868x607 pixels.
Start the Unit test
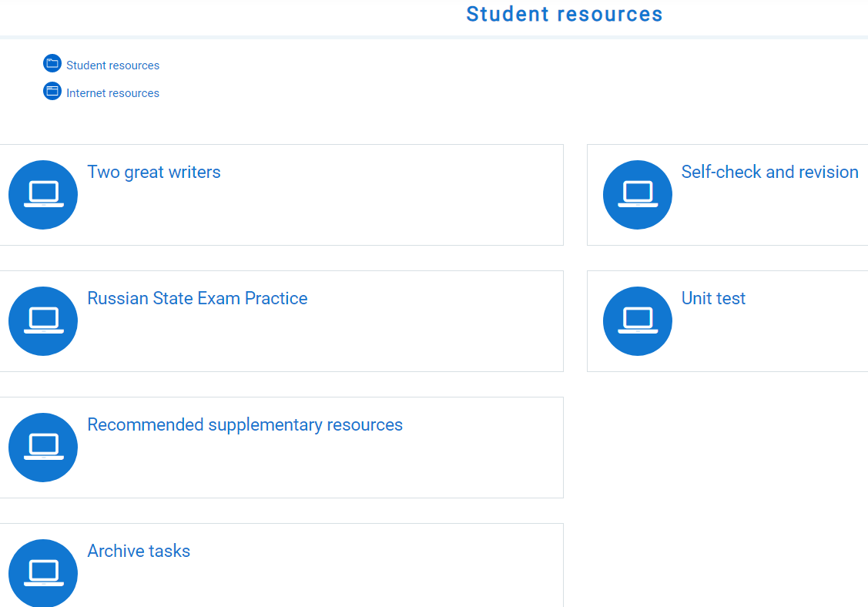(x=713, y=298)
